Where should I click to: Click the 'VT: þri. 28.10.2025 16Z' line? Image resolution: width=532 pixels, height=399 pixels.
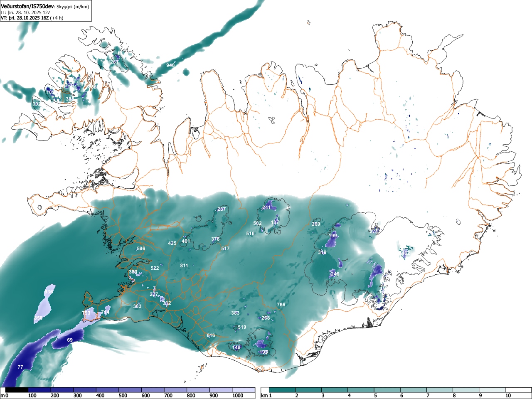[25, 18]
